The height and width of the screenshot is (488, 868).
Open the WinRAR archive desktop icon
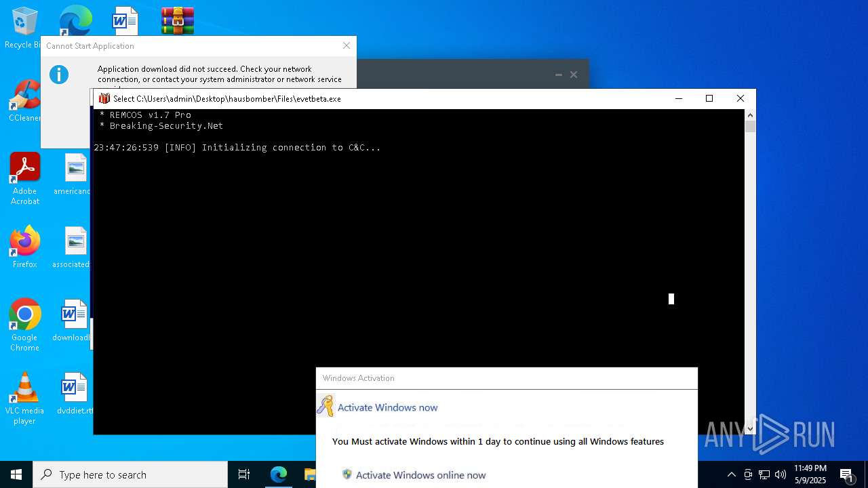tap(178, 20)
